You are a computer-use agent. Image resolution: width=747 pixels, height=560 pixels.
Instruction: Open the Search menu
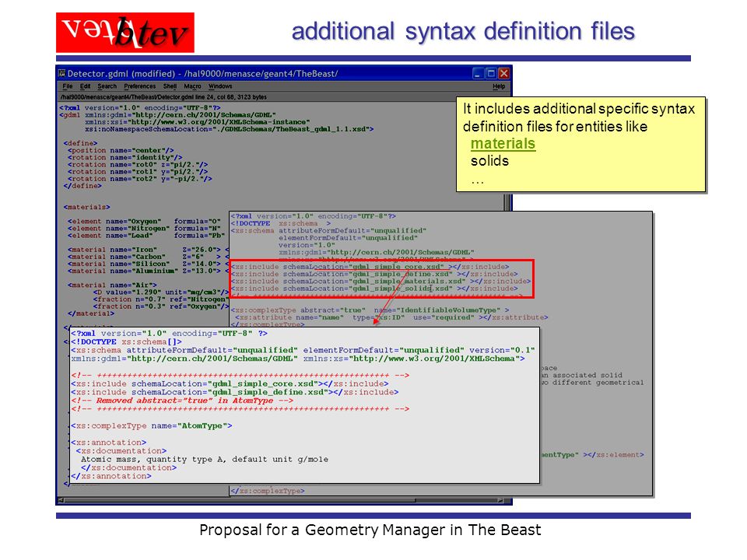tap(107, 86)
